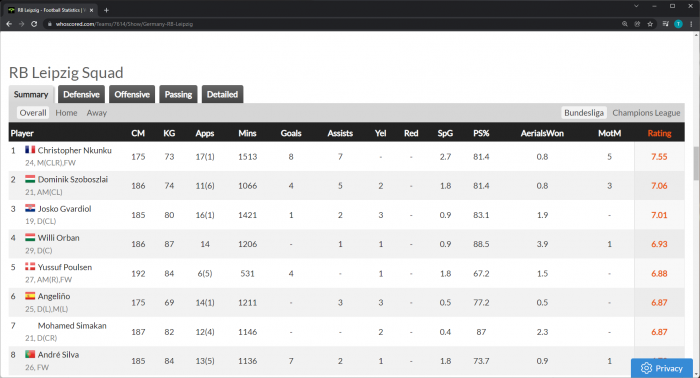Image resolution: width=700 pixels, height=378 pixels.
Task: Select the Overall filter
Action: click(33, 113)
